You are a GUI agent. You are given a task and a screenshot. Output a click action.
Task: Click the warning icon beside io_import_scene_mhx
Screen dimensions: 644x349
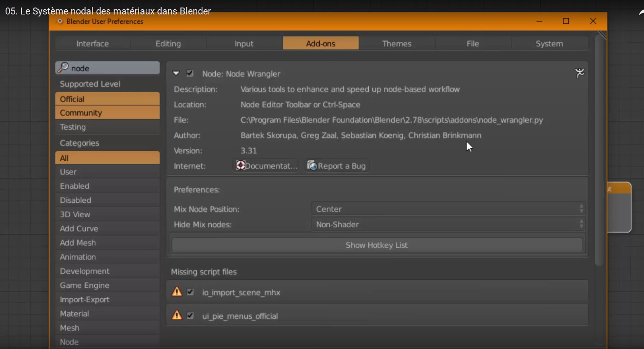pos(177,291)
